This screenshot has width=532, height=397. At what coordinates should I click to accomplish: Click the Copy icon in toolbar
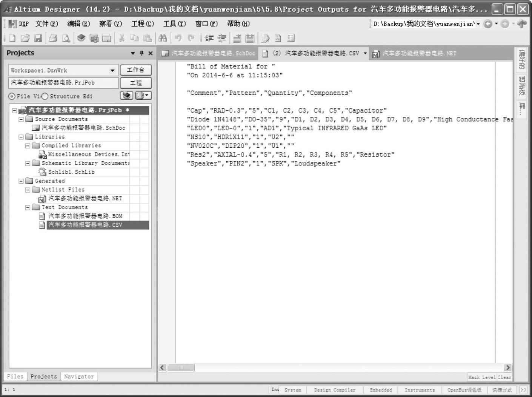point(134,38)
